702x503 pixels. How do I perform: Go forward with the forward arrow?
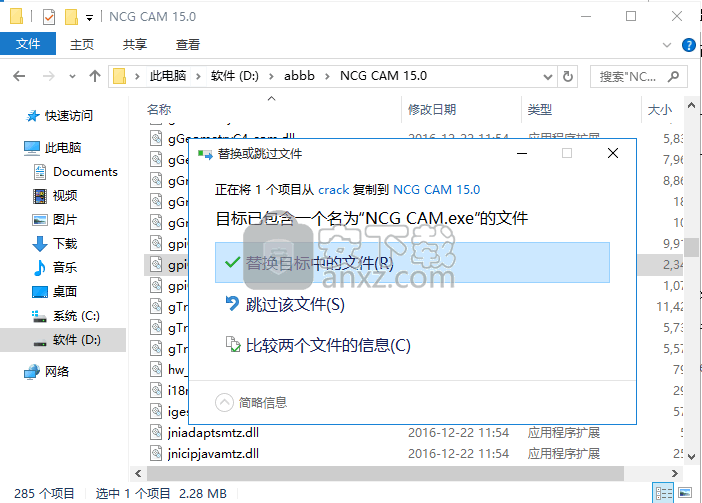(x=48, y=76)
